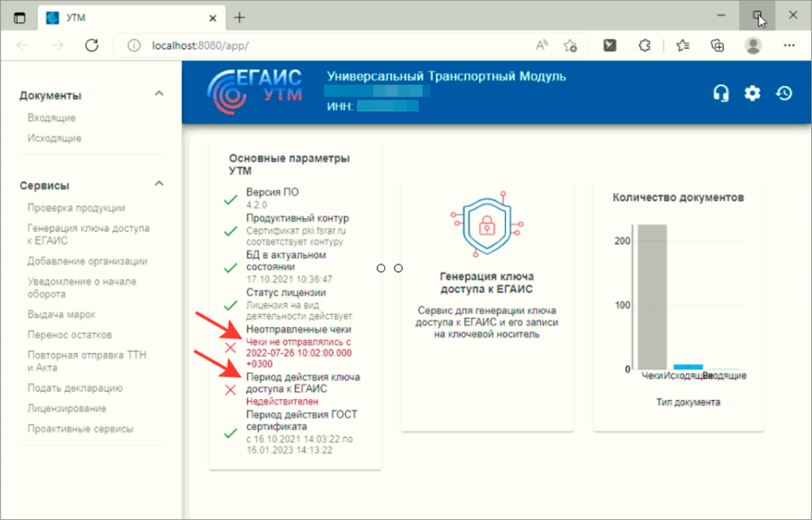Open a new tab with plus

(240, 18)
